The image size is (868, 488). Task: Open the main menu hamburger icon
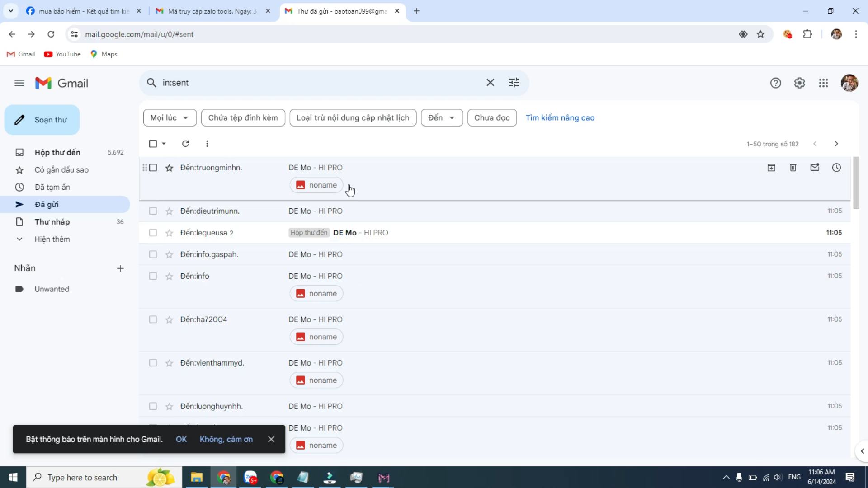click(19, 83)
